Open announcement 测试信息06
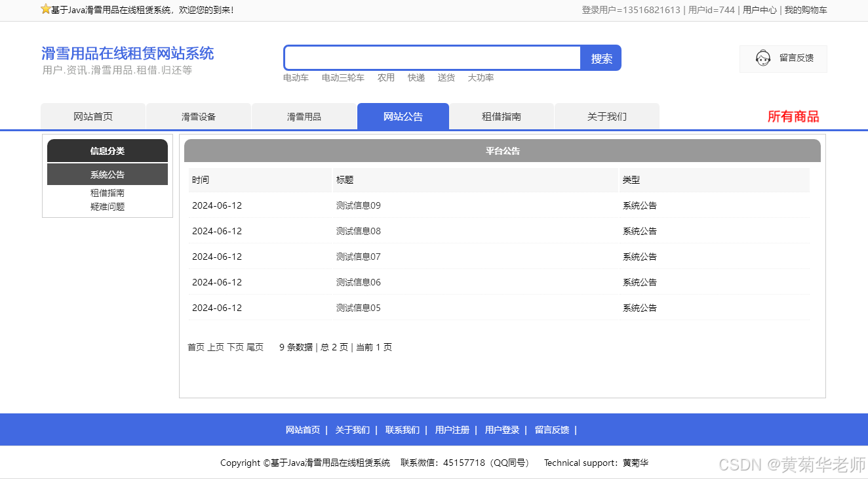Screen dimensions: 868x479 click(x=359, y=282)
